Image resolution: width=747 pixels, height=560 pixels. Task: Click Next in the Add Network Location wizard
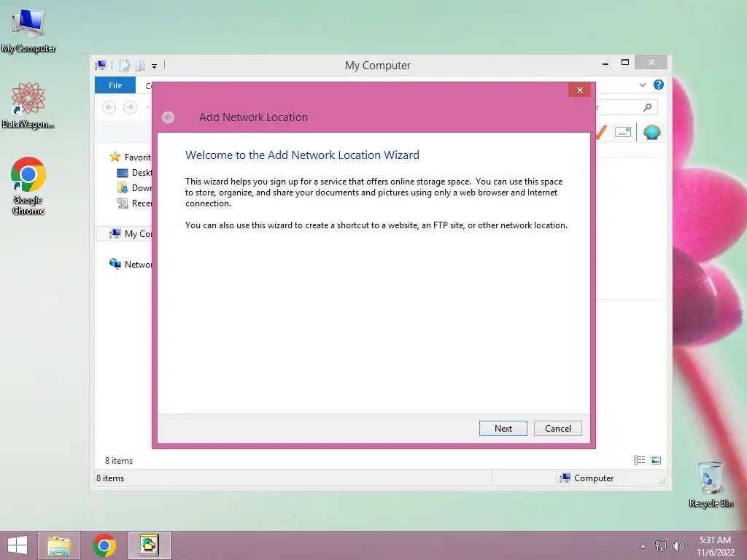pos(503,428)
